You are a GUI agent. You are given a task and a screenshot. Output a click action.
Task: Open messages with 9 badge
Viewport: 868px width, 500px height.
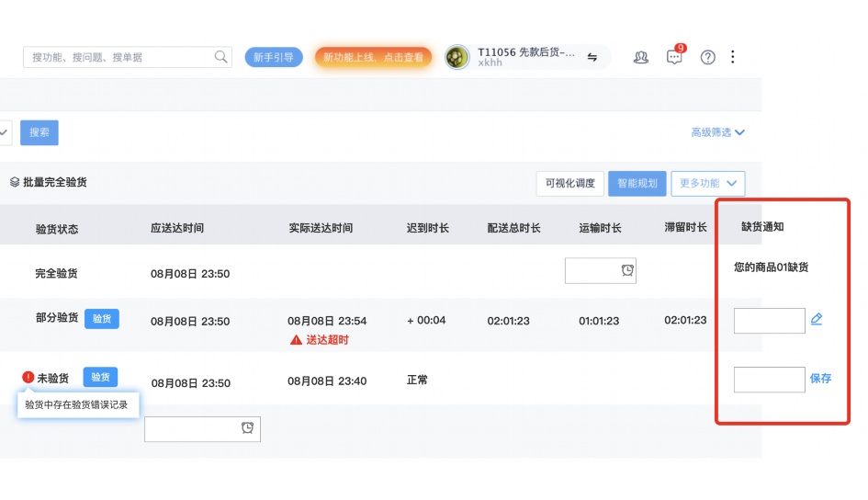pyautogui.click(x=674, y=57)
